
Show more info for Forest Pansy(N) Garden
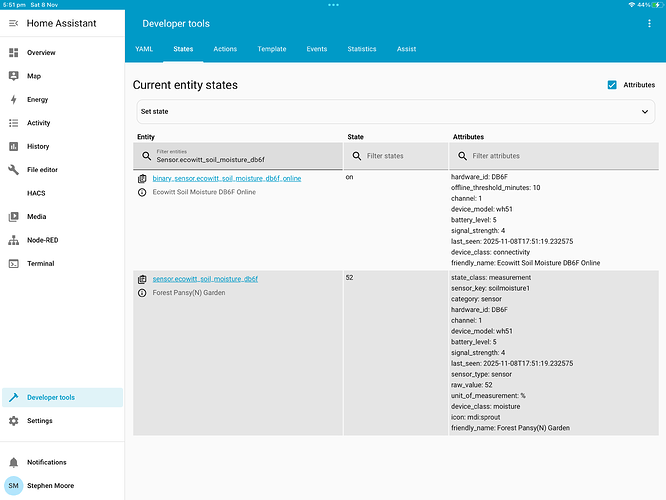click(x=142, y=293)
